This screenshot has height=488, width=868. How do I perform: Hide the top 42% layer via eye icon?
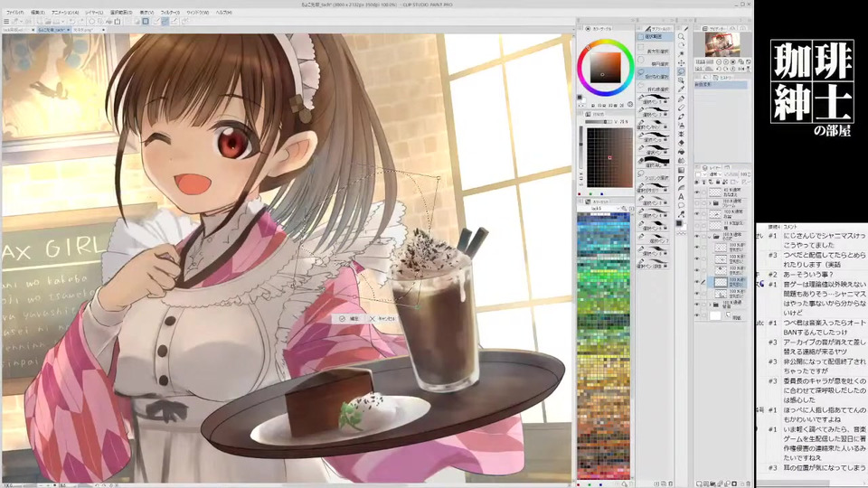pos(696,192)
